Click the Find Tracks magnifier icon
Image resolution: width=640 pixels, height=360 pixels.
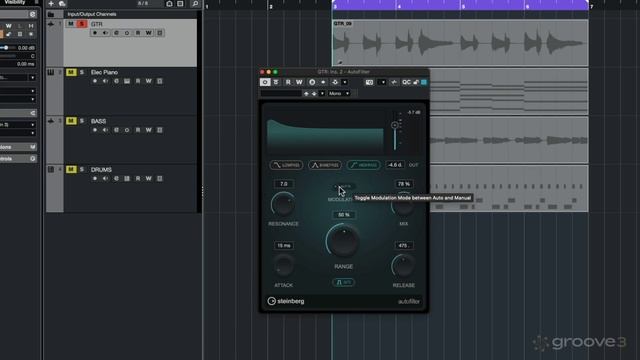tap(195, 4)
